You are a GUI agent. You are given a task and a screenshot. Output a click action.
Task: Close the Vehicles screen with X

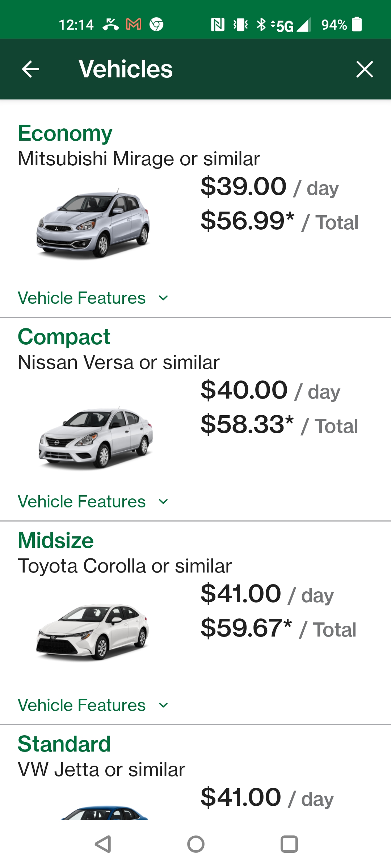coord(364,69)
